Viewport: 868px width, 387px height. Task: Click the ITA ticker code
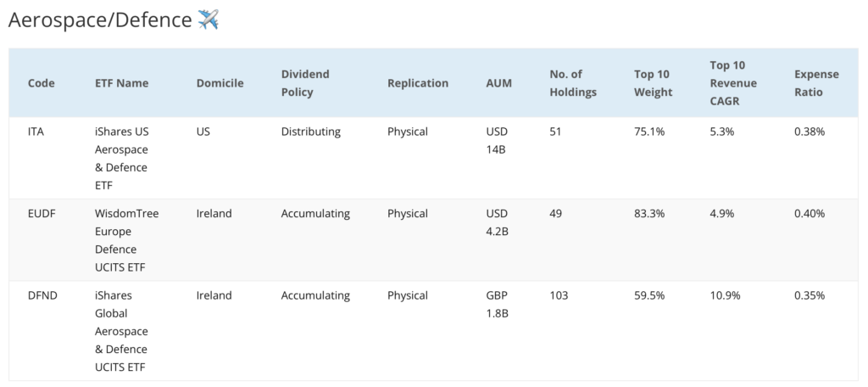[x=36, y=132]
